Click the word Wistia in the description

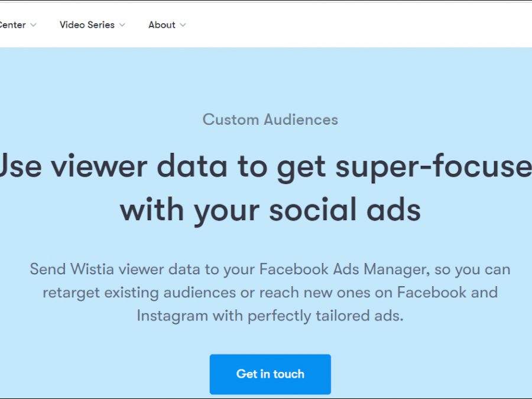tap(92, 270)
